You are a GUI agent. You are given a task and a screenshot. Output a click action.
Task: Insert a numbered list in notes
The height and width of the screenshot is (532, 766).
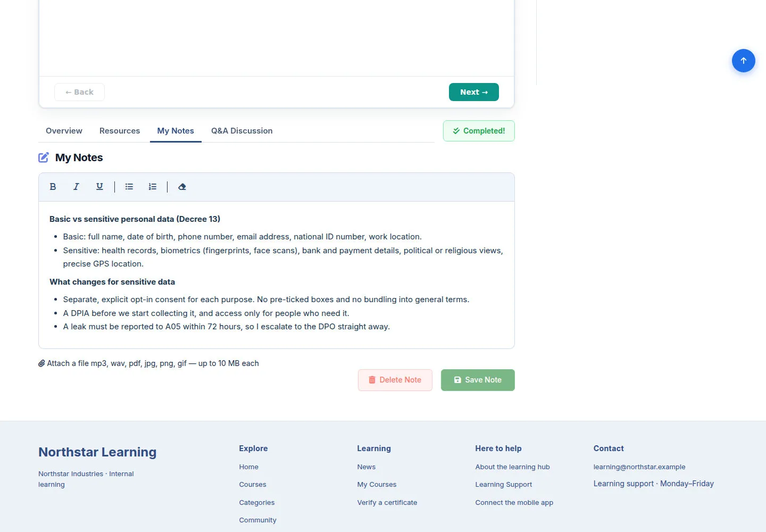[153, 187]
